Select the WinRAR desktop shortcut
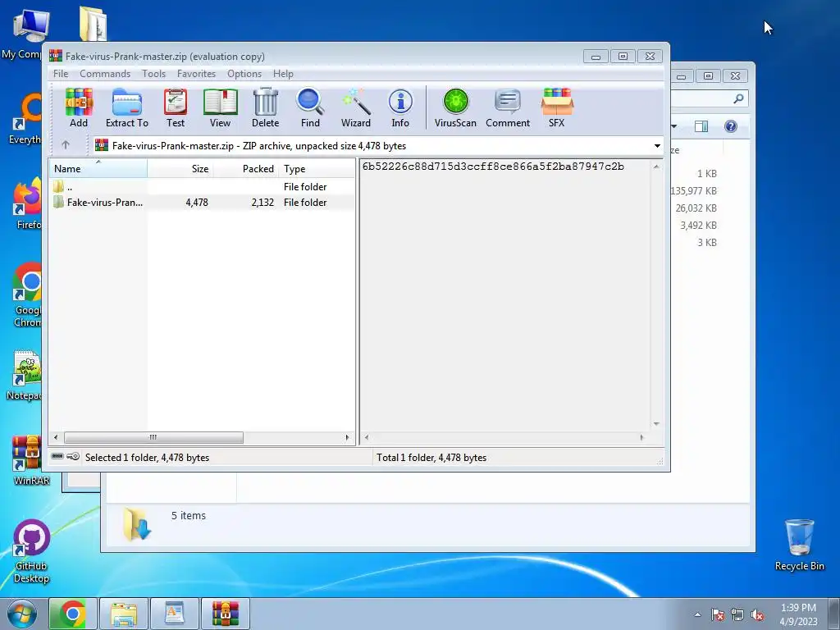 pos(28,460)
